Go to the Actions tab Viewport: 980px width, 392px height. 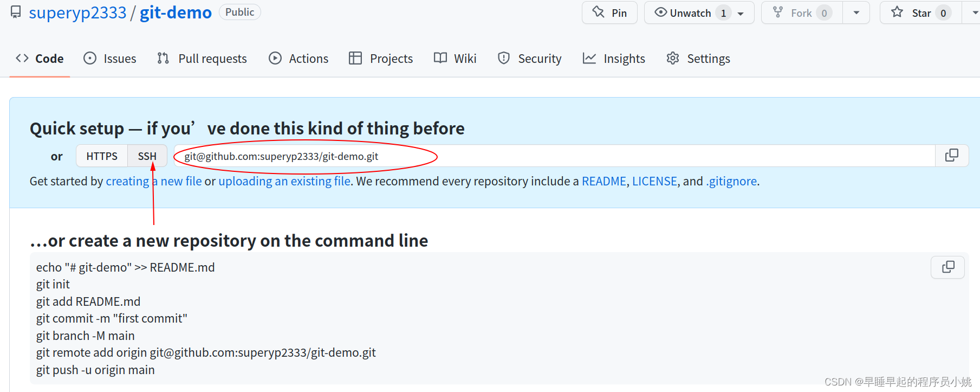(x=298, y=59)
